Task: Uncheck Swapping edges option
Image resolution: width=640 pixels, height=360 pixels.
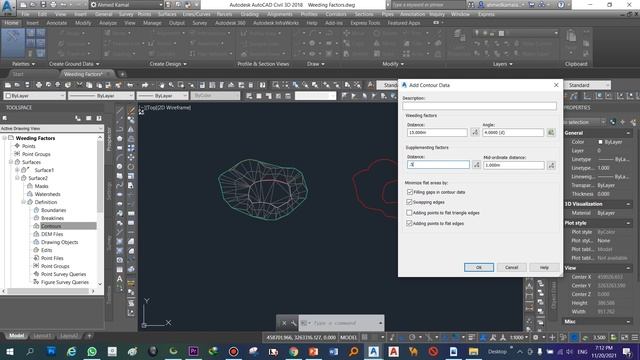Action: pos(409,202)
